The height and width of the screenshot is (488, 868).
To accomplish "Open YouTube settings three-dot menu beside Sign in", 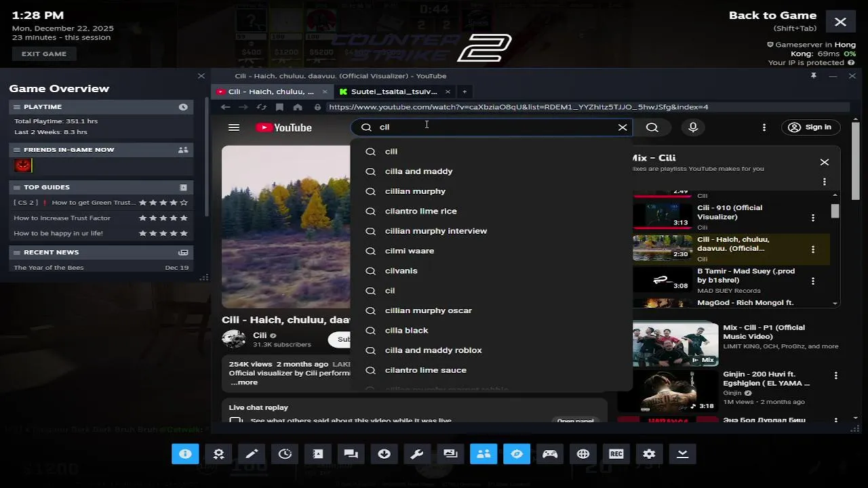I will click(764, 127).
